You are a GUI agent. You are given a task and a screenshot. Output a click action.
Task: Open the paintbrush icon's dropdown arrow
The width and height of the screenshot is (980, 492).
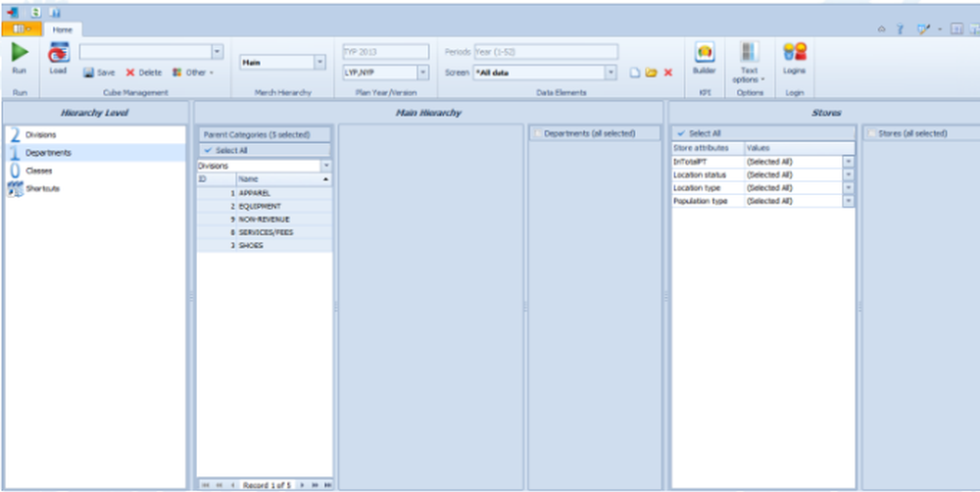click(940, 28)
